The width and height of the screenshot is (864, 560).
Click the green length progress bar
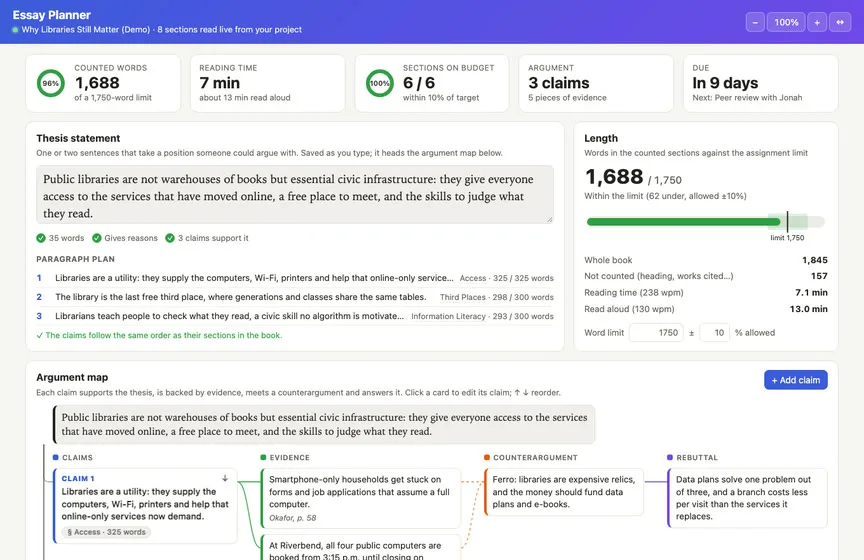(683, 222)
